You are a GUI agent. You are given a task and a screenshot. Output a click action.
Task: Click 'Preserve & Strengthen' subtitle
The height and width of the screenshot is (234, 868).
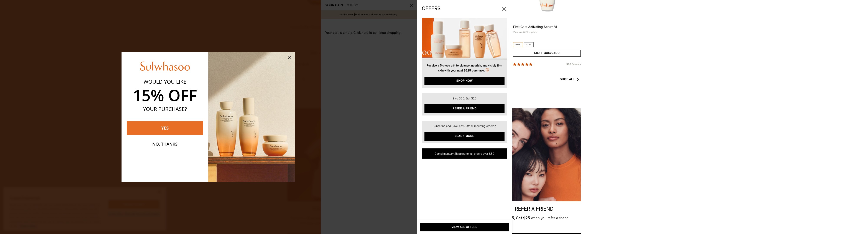tap(525, 32)
